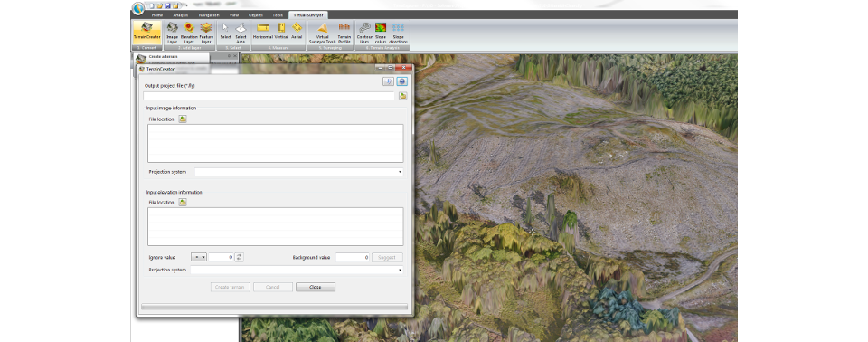Click the Cancel button in TerrainCreator
Screen dimensions: 868x342
tap(273, 287)
